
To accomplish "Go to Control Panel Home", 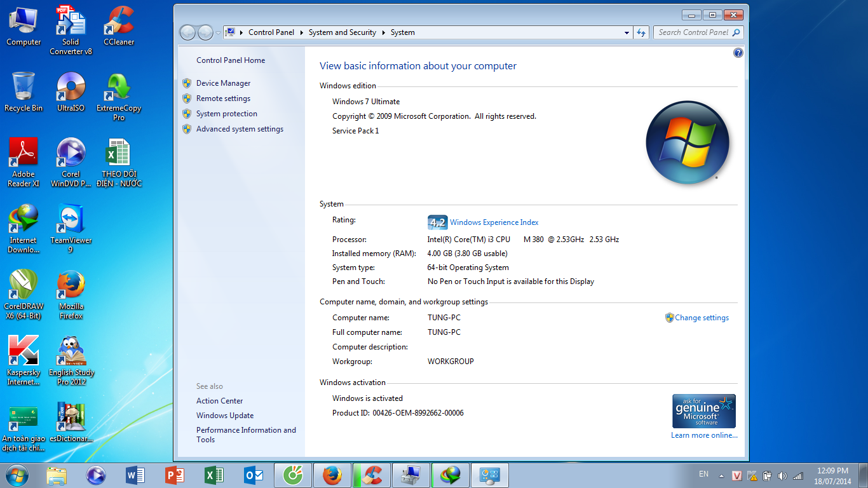I will click(x=231, y=60).
